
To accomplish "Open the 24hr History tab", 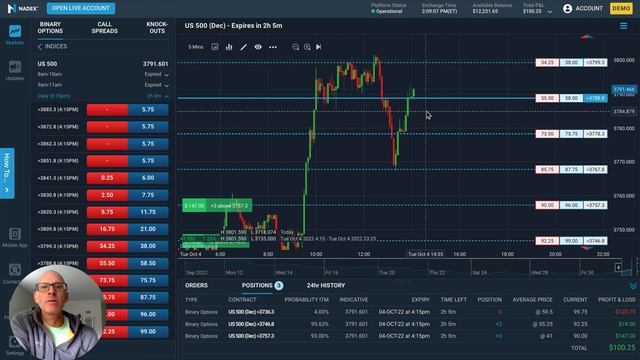I will tap(326, 285).
